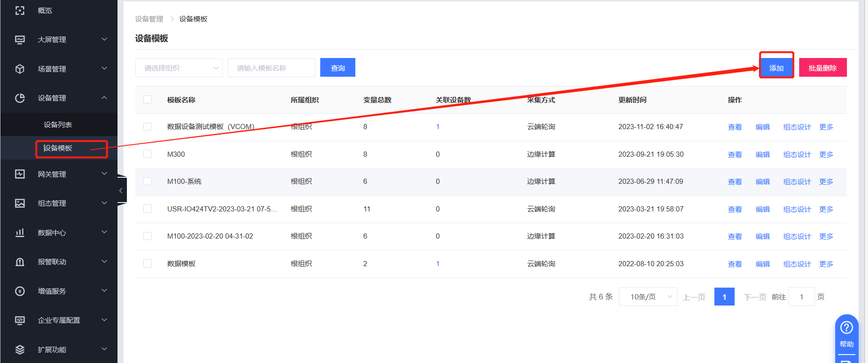Screen dimensions: 868x363
Task: Select 设备模板 submenu item
Action: click(x=58, y=148)
